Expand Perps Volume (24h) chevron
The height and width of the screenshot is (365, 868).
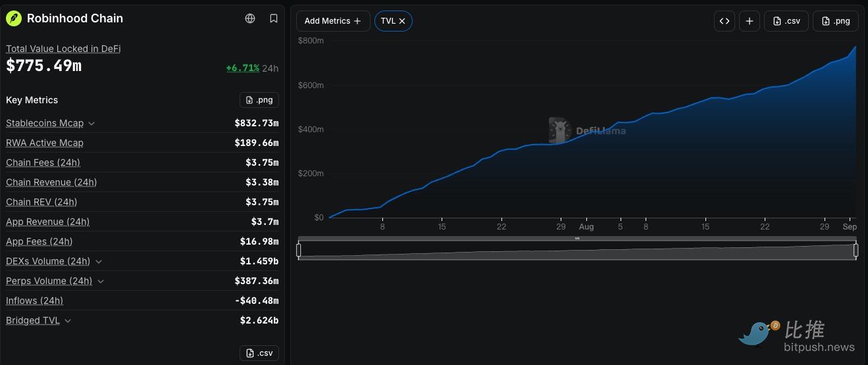click(101, 281)
